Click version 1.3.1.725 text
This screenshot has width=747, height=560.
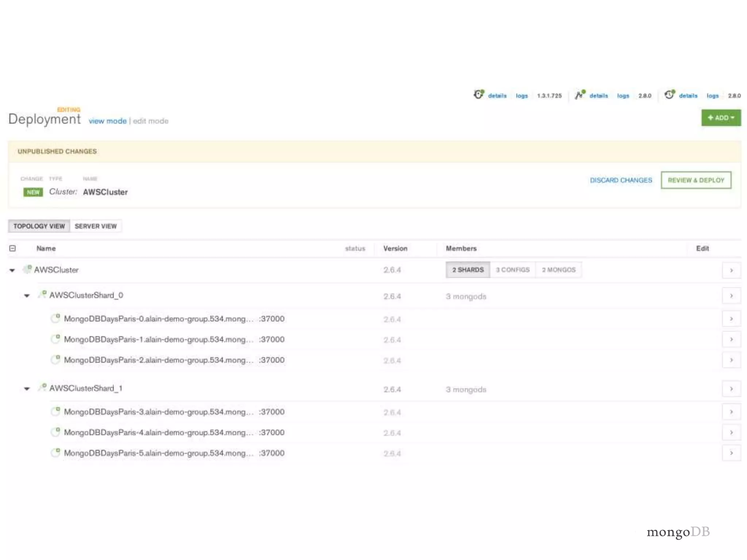[549, 96]
